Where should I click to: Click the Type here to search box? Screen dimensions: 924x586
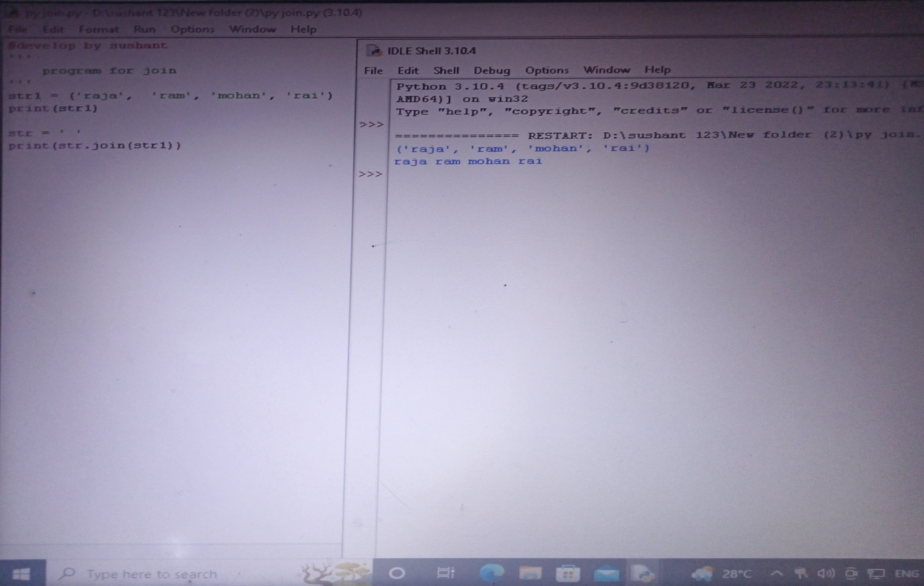[x=151, y=574]
